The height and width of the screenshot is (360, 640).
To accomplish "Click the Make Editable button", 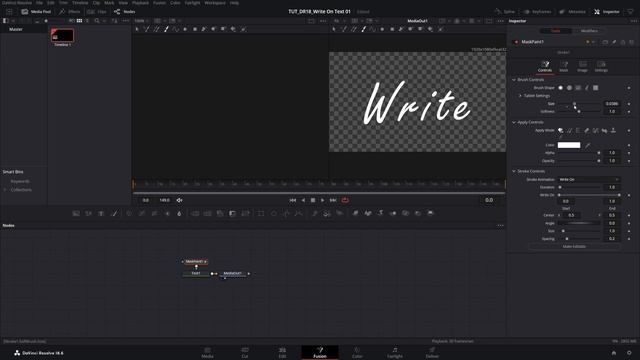I will coord(574,247).
